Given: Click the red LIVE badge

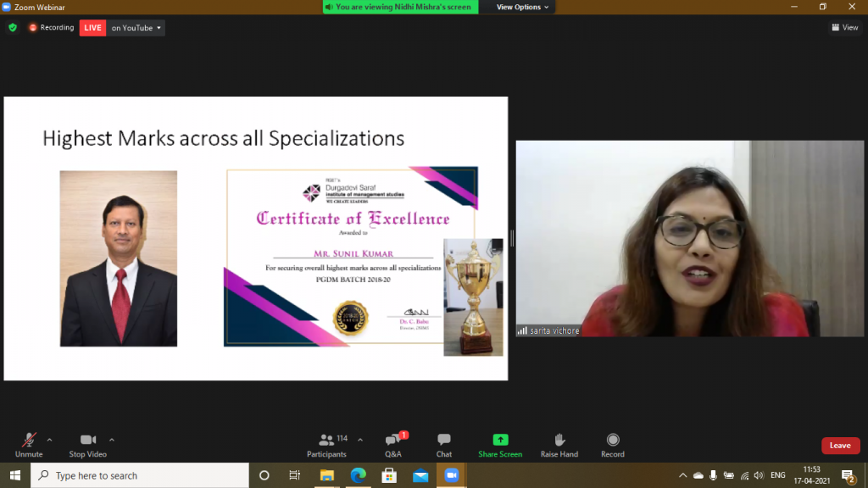Looking at the screenshot, I should (x=93, y=28).
